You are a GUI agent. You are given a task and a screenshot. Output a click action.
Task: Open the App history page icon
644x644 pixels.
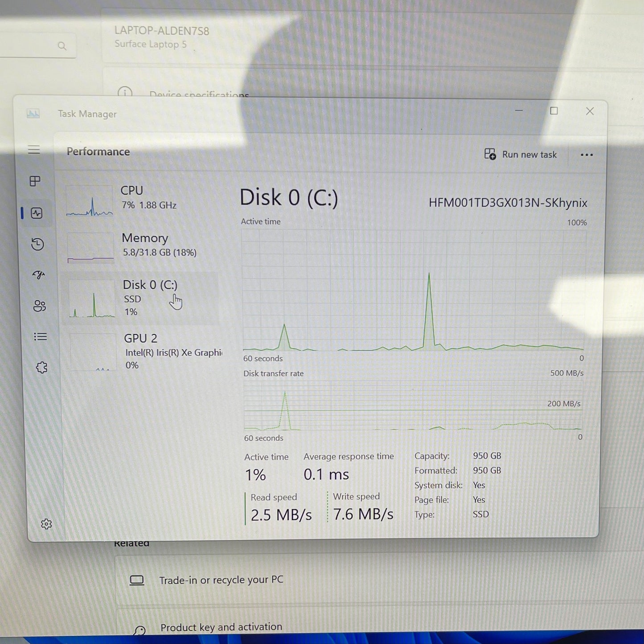coord(37,245)
